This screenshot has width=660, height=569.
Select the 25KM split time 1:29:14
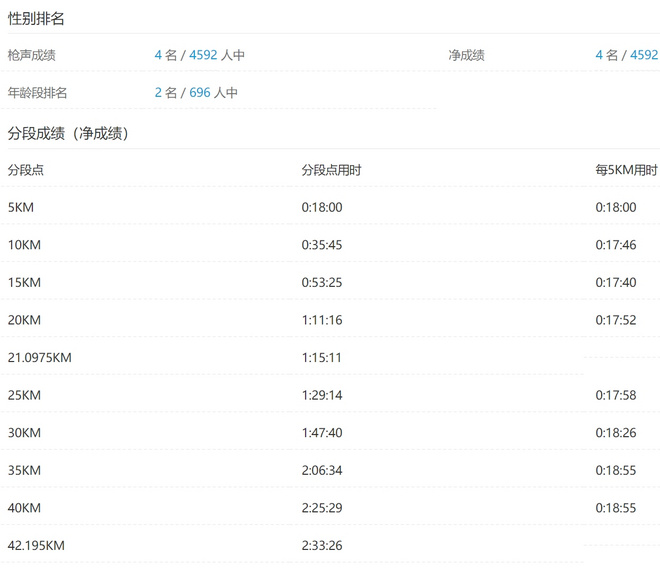[322, 395]
